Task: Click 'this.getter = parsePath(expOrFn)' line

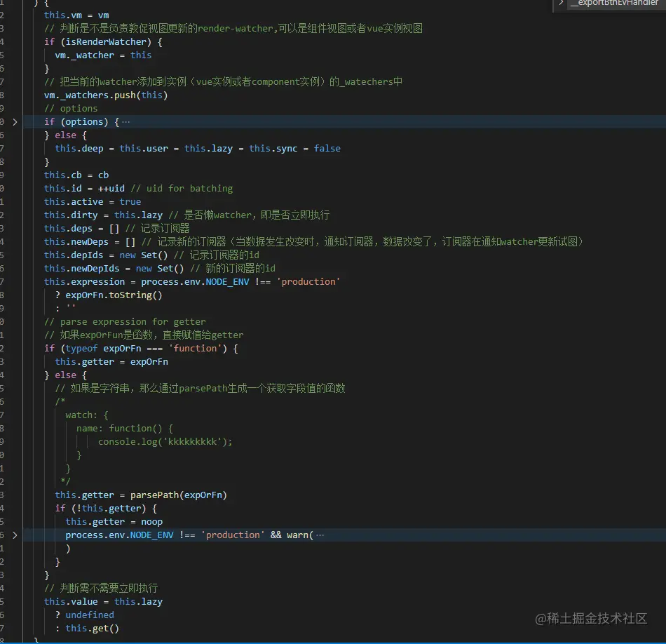Action: [x=141, y=495]
